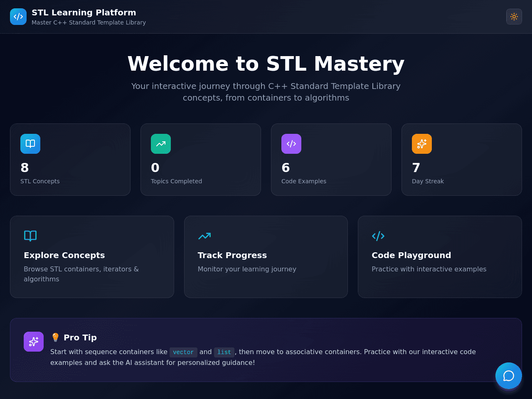Open the Track Progress card
Image resolution: width=532 pixels, height=399 pixels.
coord(266,257)
